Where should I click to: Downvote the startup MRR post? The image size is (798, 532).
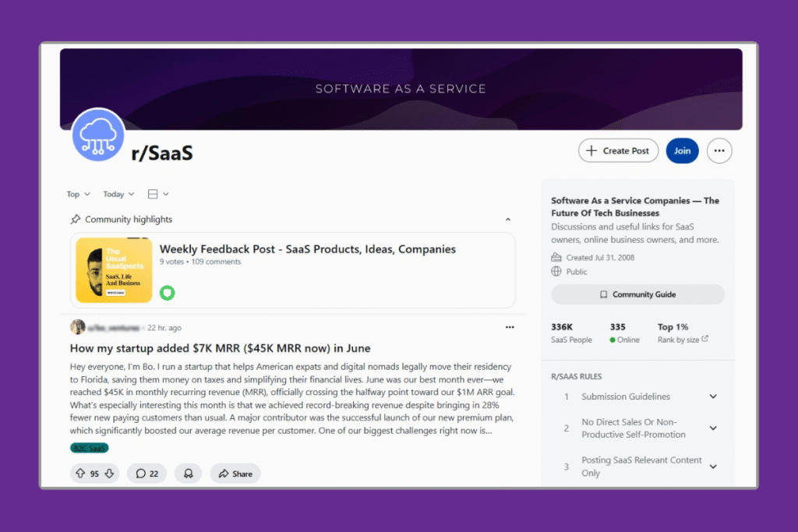click(x=109, y=474)
